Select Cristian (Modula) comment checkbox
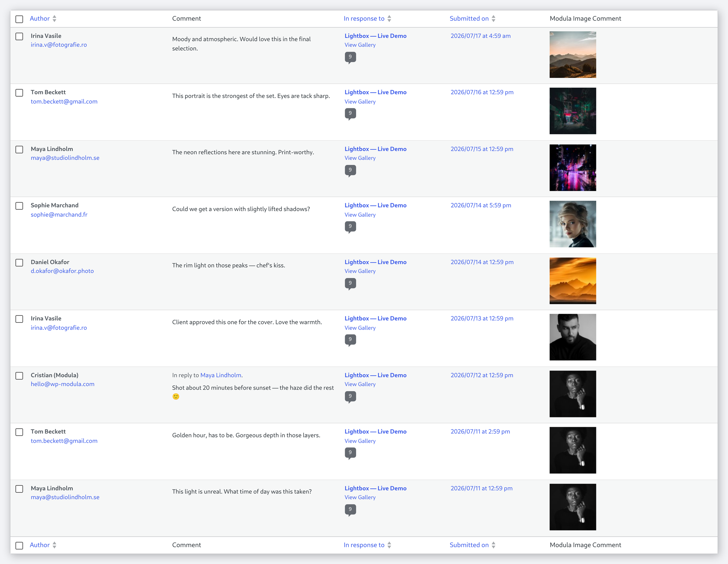Image resolution: width=728 pixels, height=564 pixels. 19,376
